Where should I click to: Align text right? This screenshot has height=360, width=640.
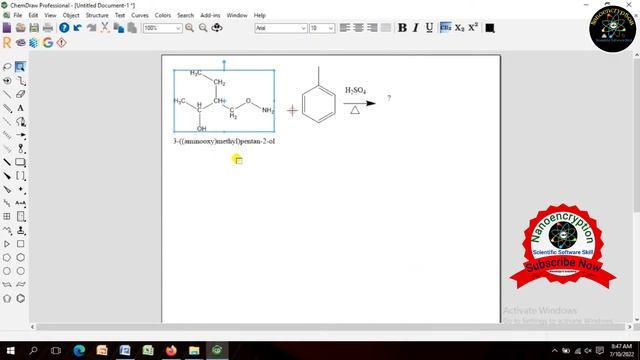coord(372,28)
